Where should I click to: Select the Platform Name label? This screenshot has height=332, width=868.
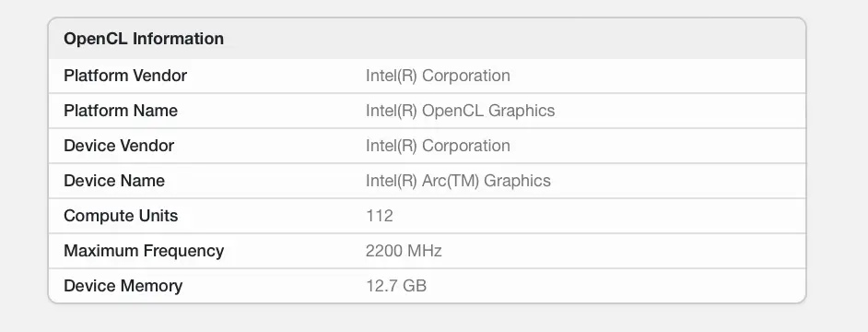121,111
